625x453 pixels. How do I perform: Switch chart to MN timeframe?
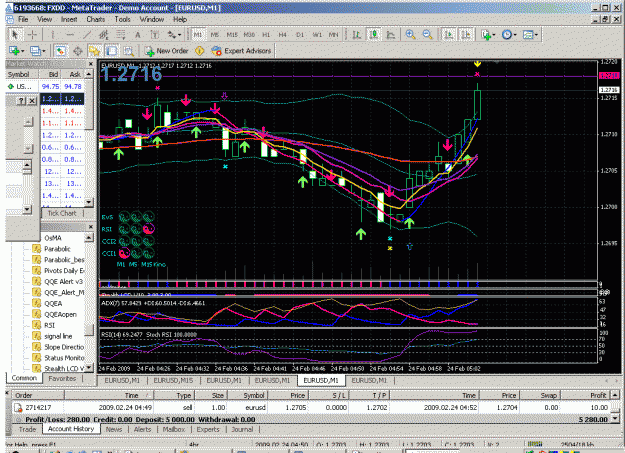[334, 35]
